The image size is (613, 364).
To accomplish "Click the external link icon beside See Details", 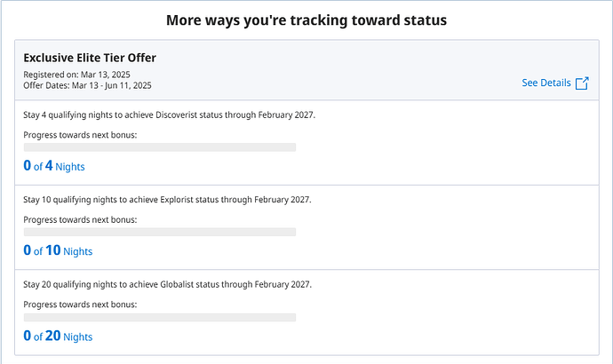I will pos(582,83).
